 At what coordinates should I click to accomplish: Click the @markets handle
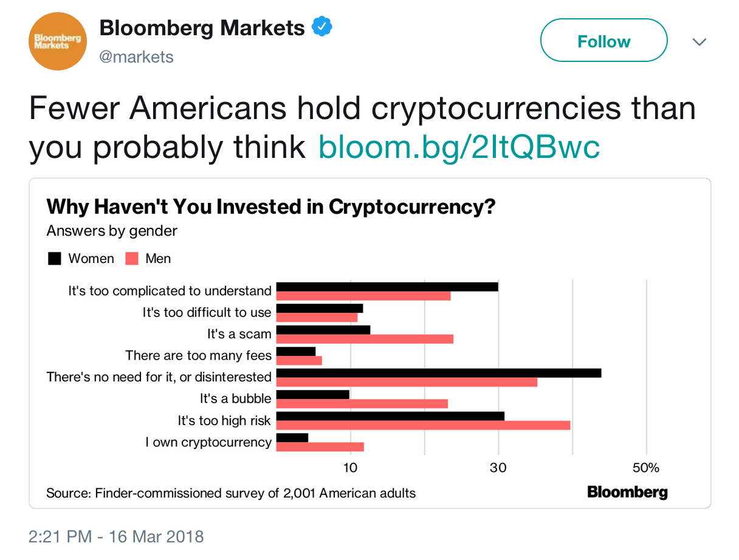click(136, 57)
